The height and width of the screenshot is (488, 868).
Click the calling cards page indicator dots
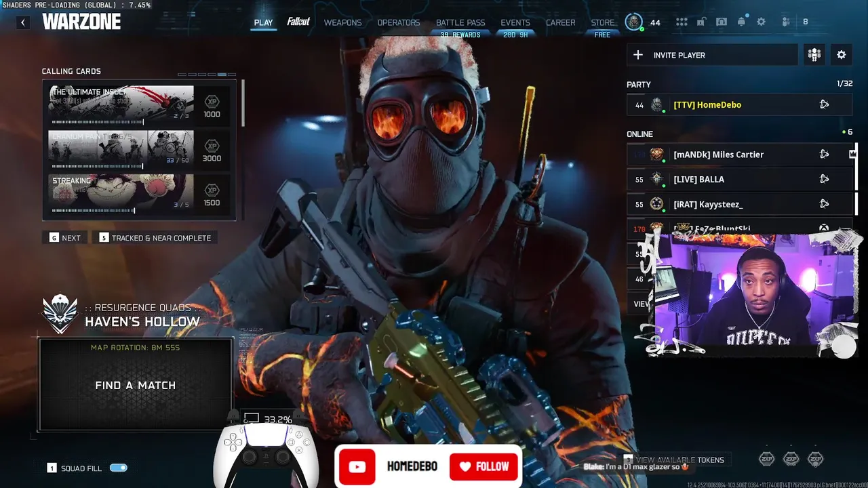[x=207, y=74]
